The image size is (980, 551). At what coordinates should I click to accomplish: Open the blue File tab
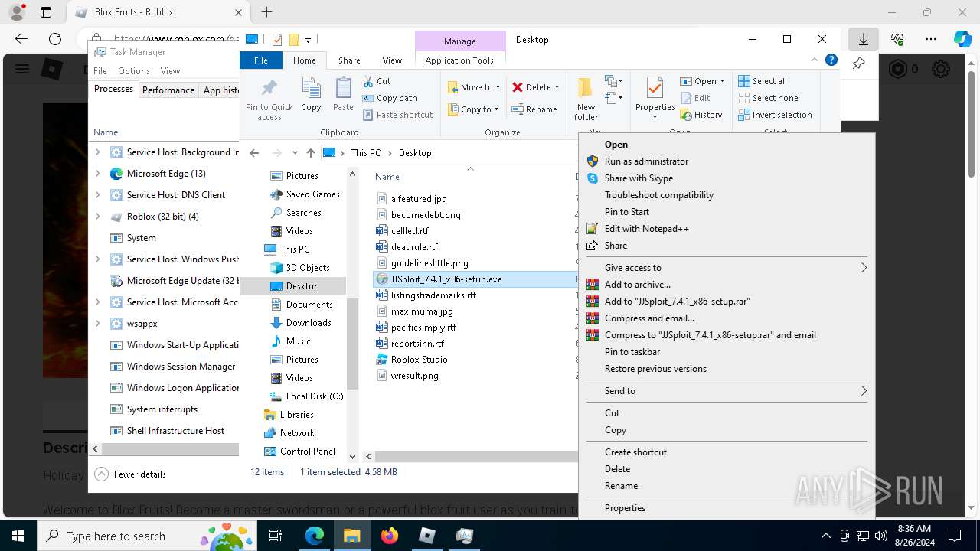point(261,60)
